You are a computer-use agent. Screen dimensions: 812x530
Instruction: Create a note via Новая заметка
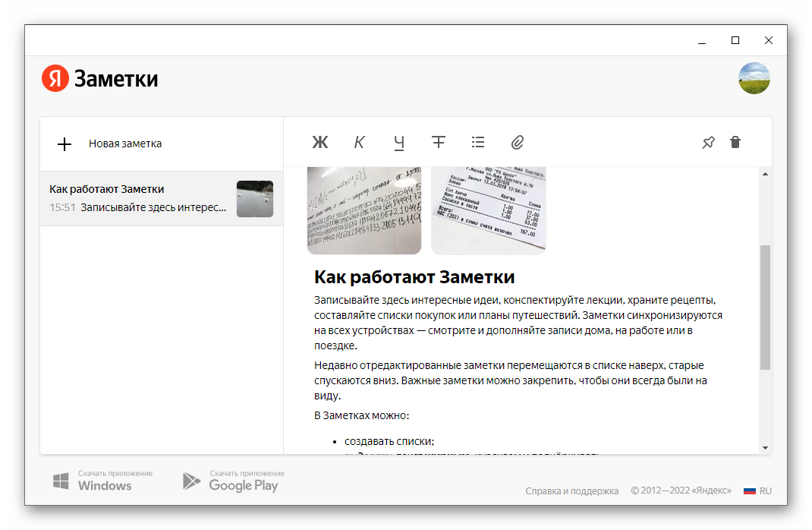(x=124, y=144)
